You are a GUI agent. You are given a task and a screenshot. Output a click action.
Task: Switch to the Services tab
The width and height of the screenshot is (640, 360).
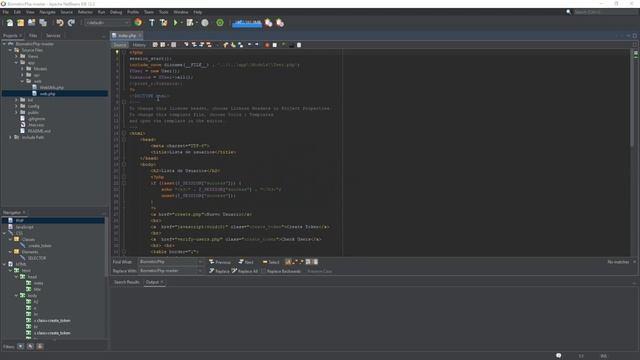pyautogui.click(x=53, y=36)
